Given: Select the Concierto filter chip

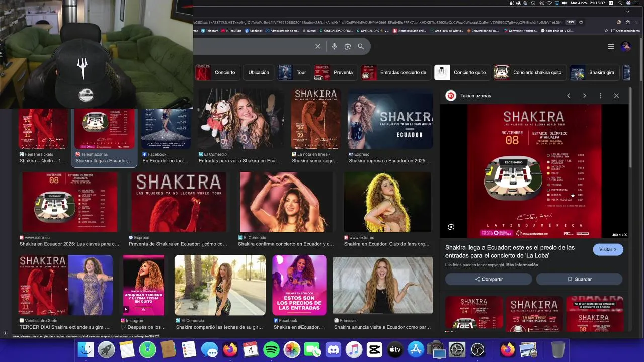Looking at the screenshot, I should [218, 72].
